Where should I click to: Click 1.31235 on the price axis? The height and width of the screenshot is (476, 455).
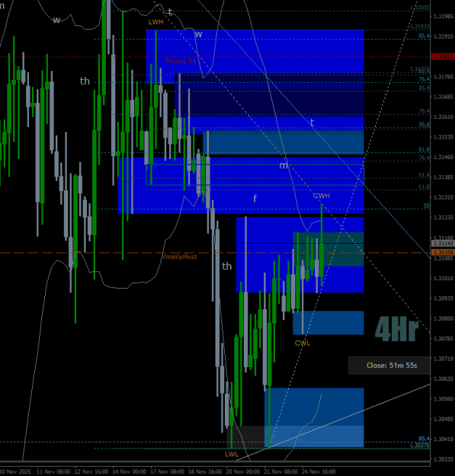(444, 218)
